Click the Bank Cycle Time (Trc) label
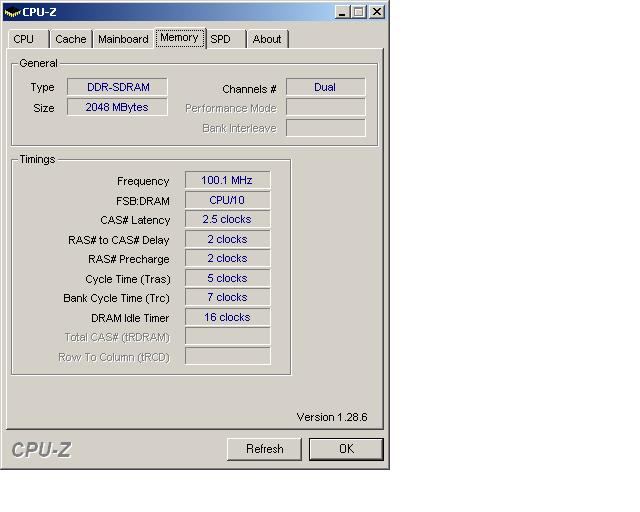 coord(117,298)
